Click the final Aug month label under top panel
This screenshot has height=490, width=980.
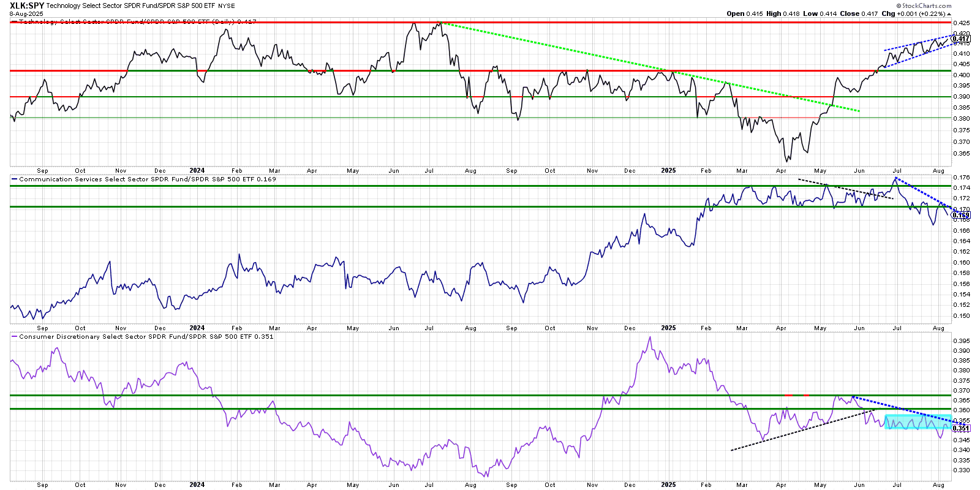(938, 171)
